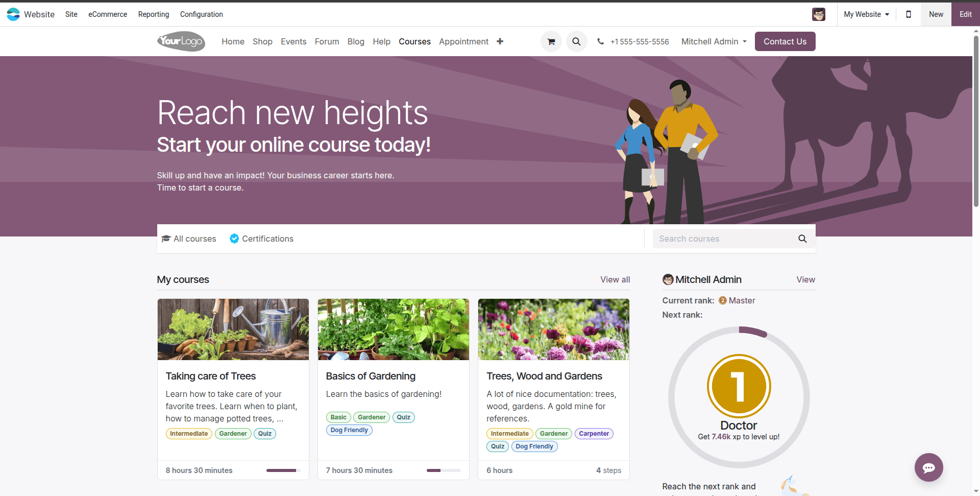
Task: Toggle the Carpenter tag on Trees, Wood and Gardens
Action: coord(594,433)
